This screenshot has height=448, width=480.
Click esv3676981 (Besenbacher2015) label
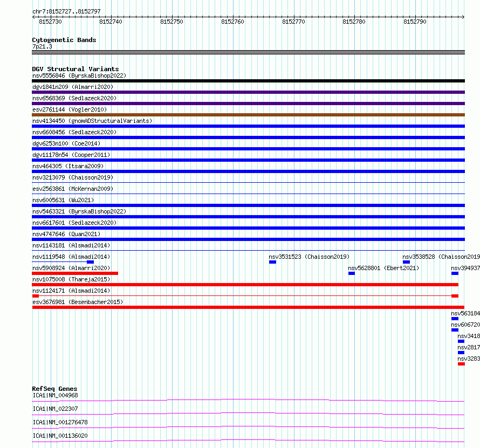78,302
